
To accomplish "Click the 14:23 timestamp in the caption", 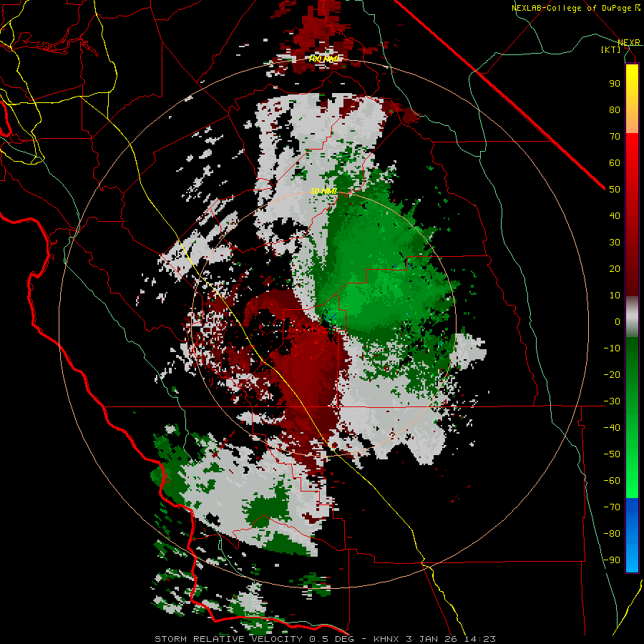I will coord(482,639).
